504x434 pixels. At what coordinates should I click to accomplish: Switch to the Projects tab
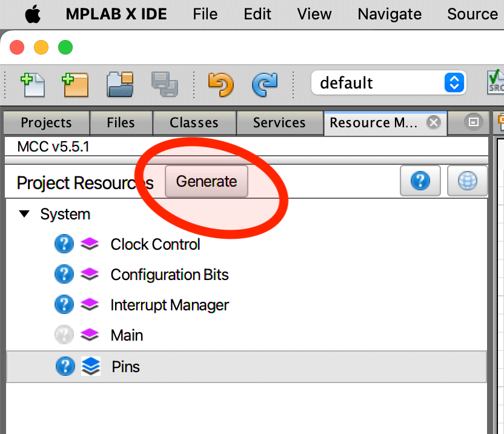(x=46, y=122)
